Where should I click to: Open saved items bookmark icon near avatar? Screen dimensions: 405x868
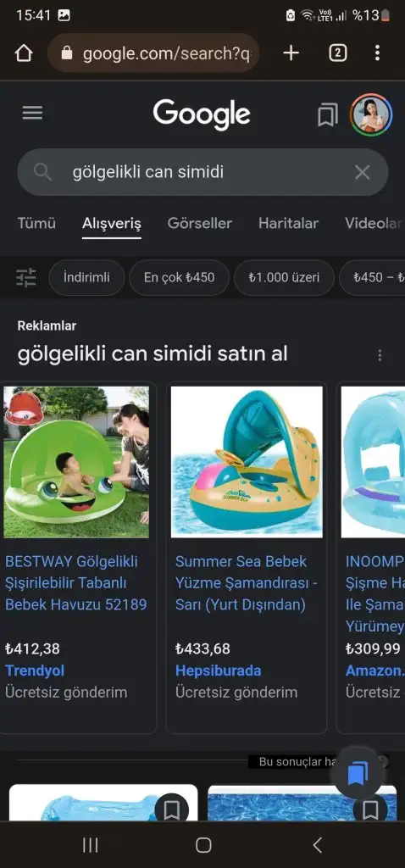pos(327,114)
